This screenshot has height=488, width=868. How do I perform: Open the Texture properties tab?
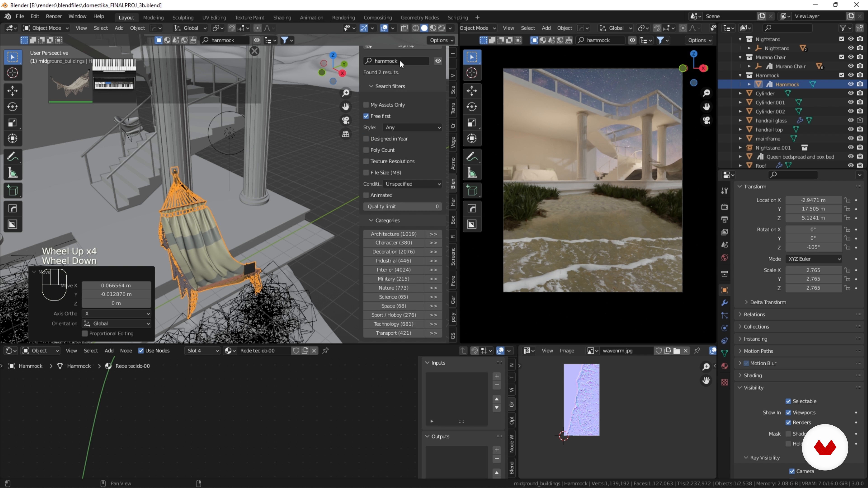(724, 382)
